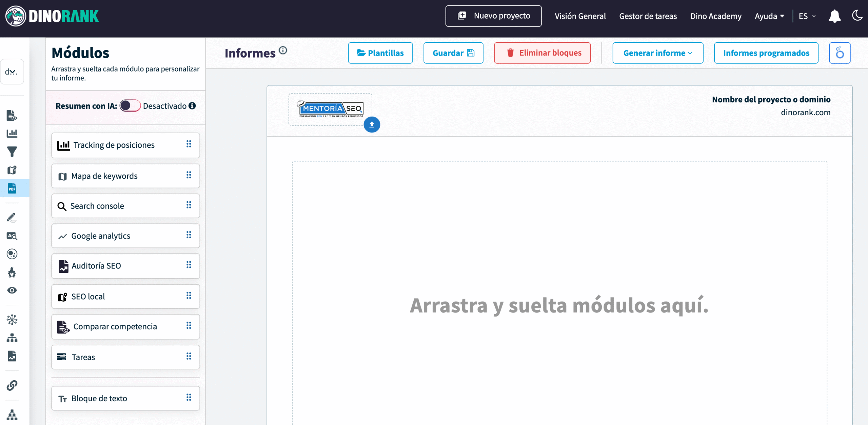Click the notifications bell icon

[834, 16]
